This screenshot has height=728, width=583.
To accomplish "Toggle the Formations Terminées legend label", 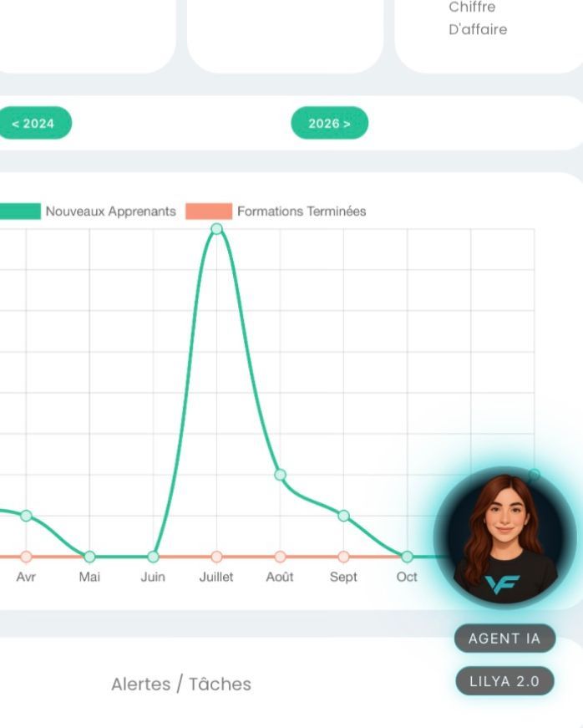I will pos(302,211).
